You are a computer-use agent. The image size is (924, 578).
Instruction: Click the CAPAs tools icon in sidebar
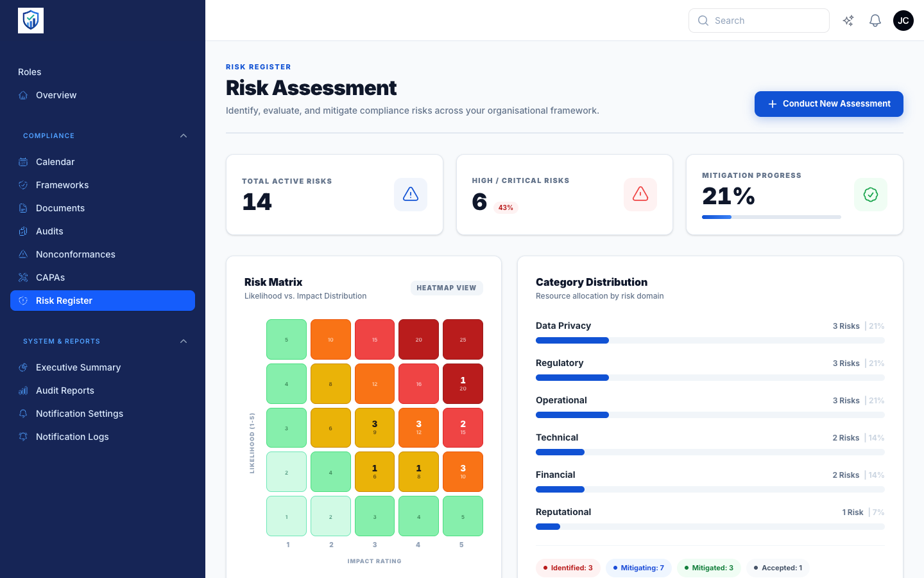click(x=23, y=277)
